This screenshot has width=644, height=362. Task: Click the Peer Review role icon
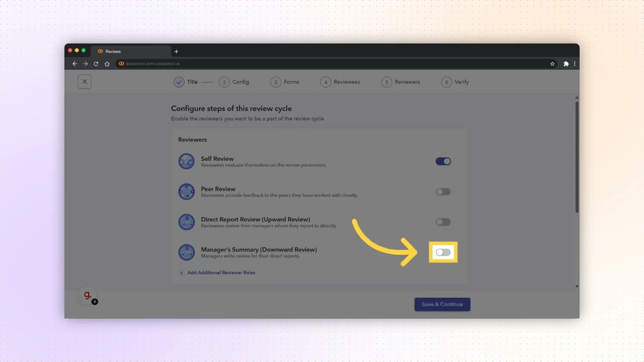[187, 192]
